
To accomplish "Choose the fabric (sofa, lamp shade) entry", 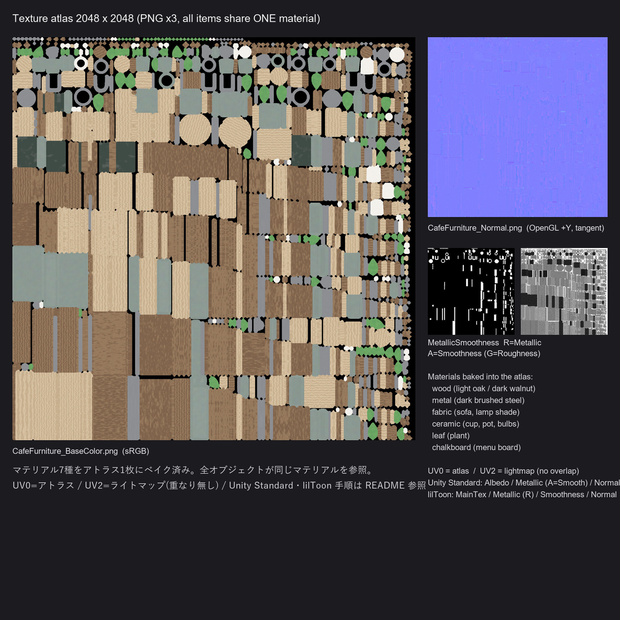I will click(476, 412).
